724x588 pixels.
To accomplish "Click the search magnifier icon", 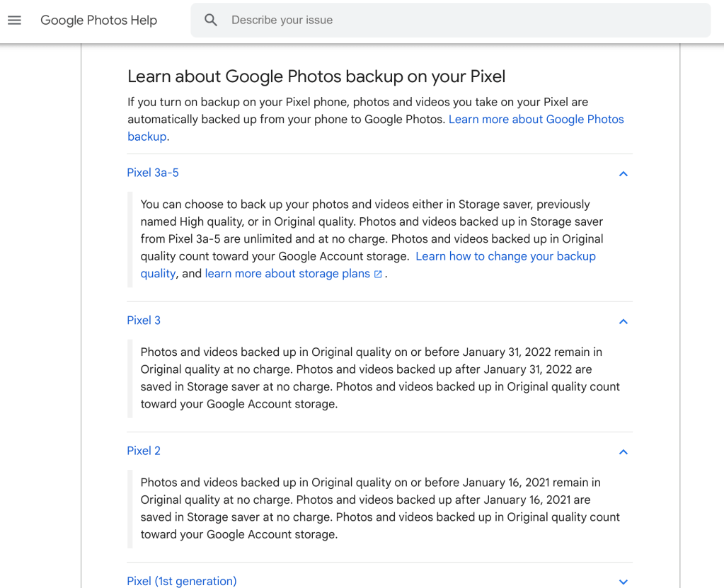I will point(211,21).
